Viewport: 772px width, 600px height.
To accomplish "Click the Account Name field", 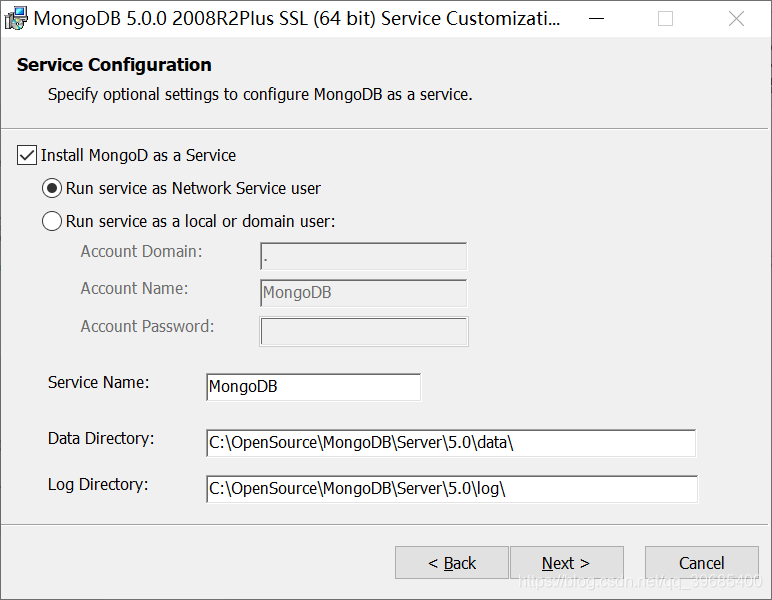I will [363, 293].
